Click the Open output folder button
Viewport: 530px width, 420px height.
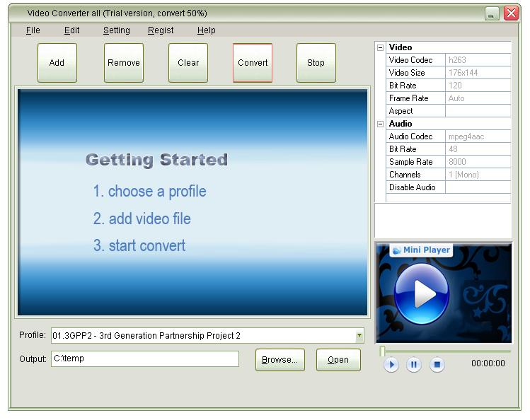click(338, 360)
